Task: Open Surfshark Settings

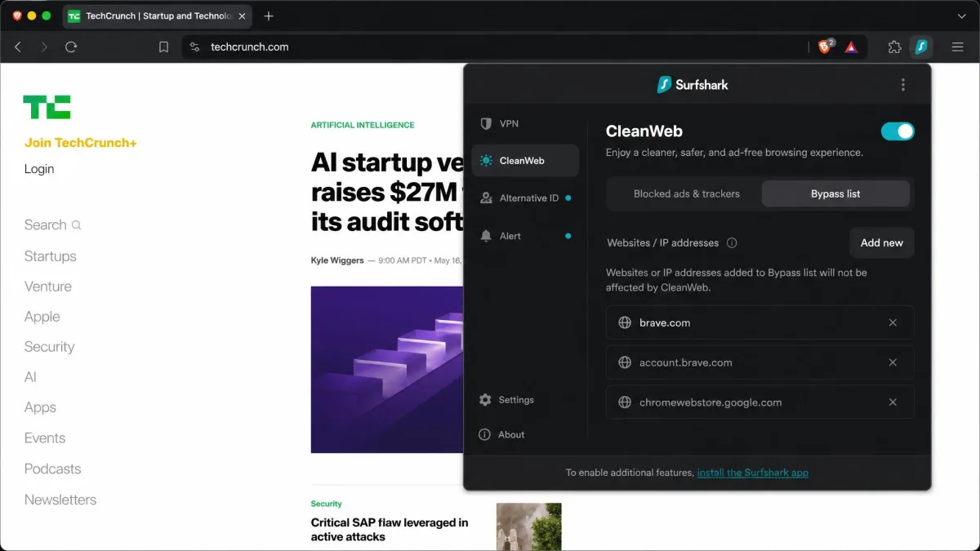Action: [506, 400]
